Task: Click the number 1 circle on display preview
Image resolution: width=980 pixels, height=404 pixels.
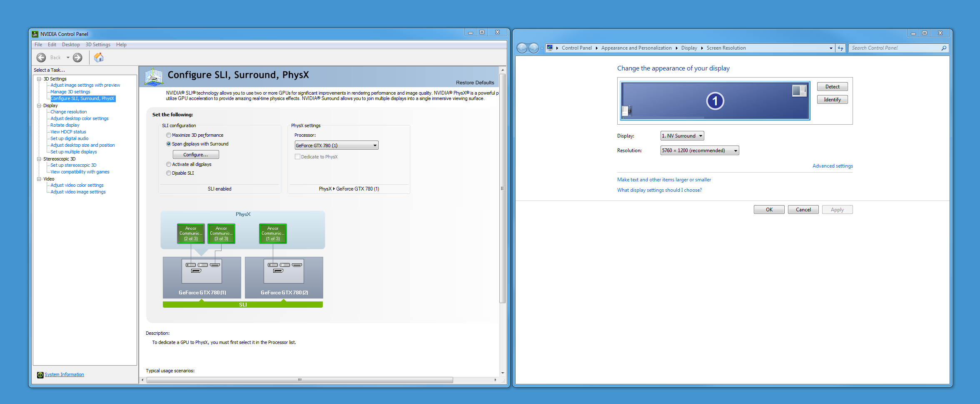Action: (x=715, y=101)
